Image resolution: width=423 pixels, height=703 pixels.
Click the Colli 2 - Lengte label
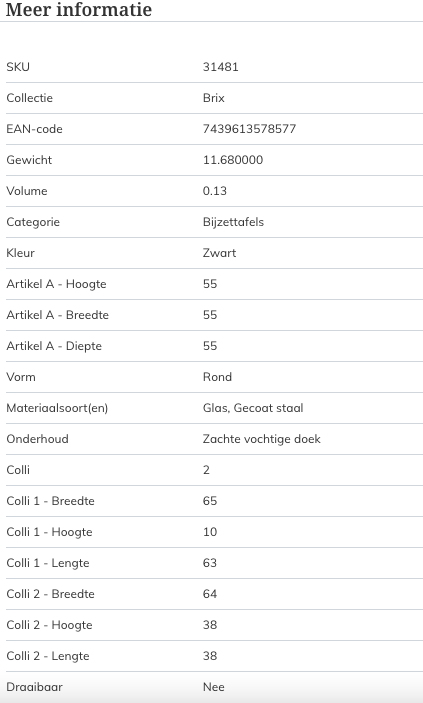tap(48, 656)
